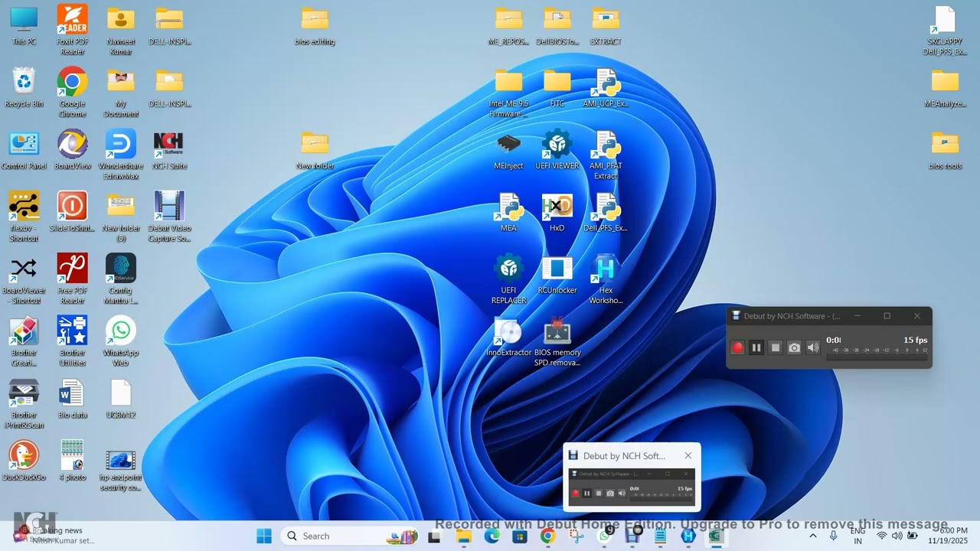
Task: Open Microsoft Store from the taskbar
Action: pyautogui.click(x=520, y=536)
